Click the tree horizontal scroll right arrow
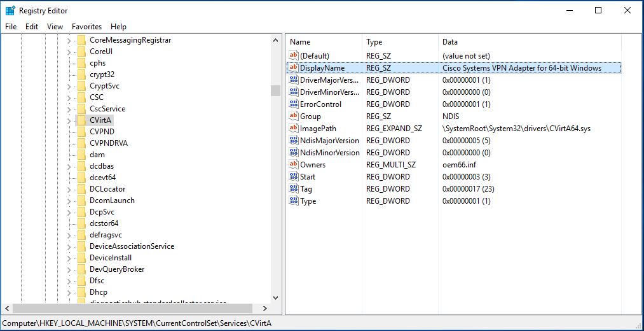 [x=265, y=308]
